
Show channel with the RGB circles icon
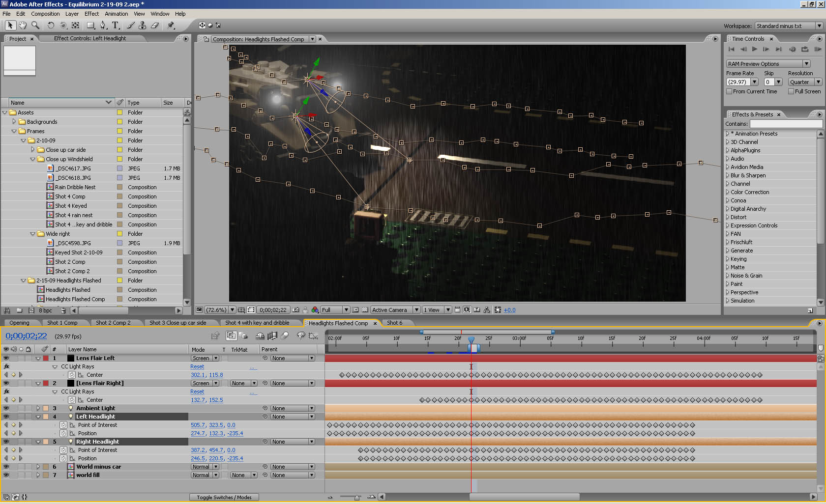click(315, 310)
